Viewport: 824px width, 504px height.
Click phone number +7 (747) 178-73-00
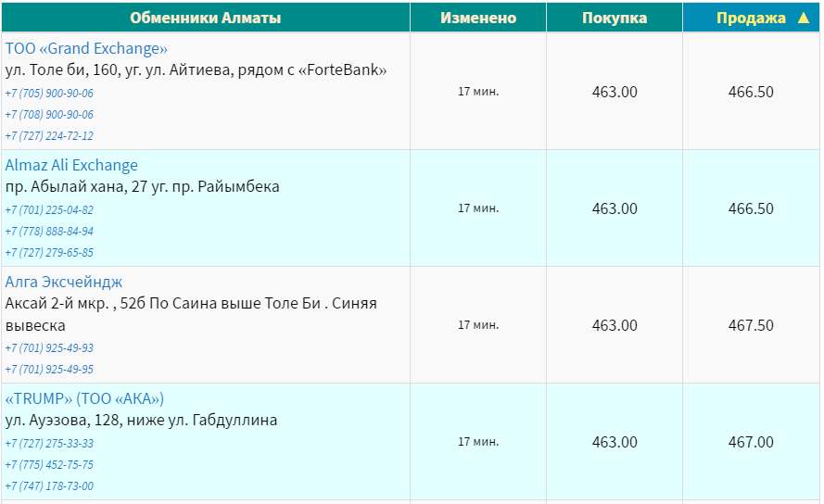[x=49, y=486]
